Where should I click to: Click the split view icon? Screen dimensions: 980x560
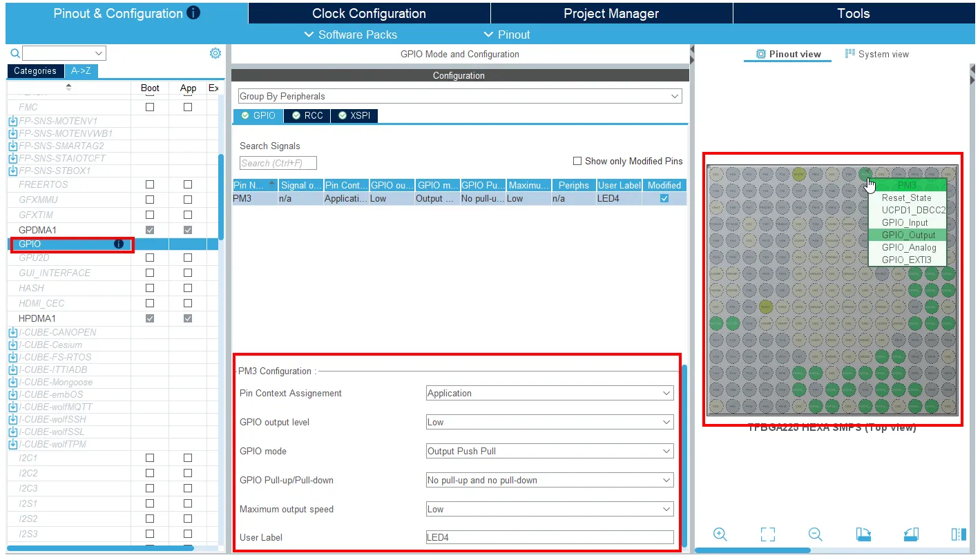(x=959, y=534)
